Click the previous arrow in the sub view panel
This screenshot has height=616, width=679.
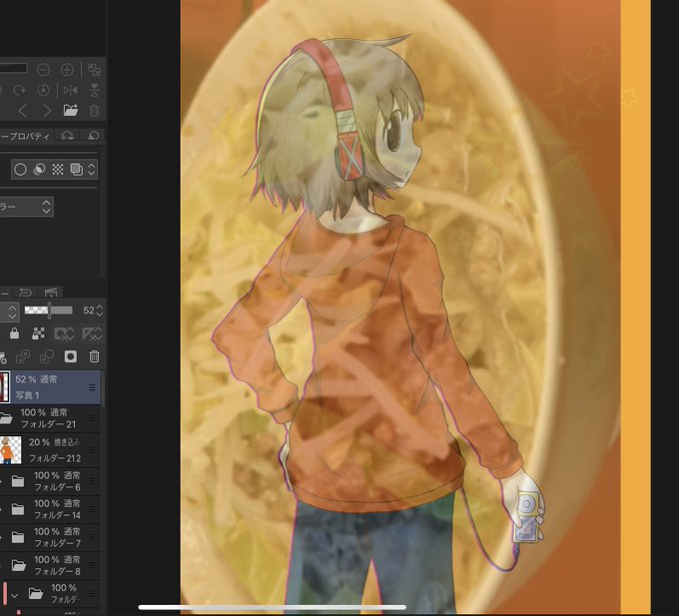click(x=23, y=111)
